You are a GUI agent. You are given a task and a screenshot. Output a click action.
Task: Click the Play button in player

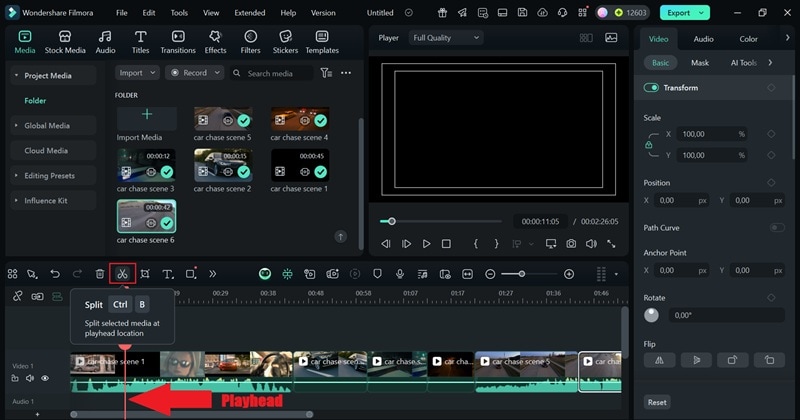click(427, 244)
